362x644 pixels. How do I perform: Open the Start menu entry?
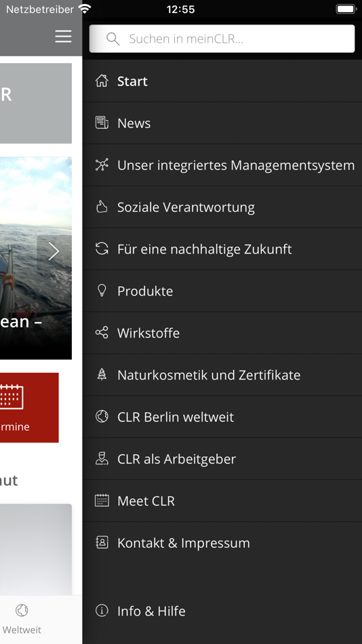pyautogui.click(x=222, y=81)
